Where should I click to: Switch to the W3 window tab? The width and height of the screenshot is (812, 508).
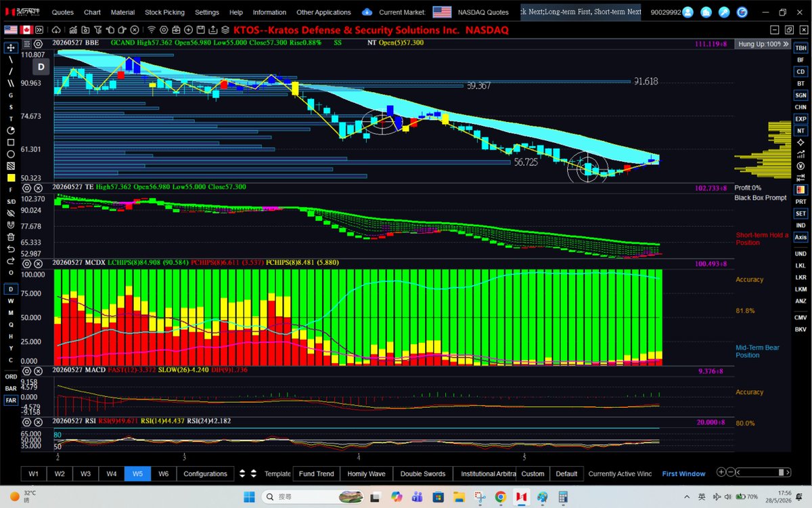point(85,473)
